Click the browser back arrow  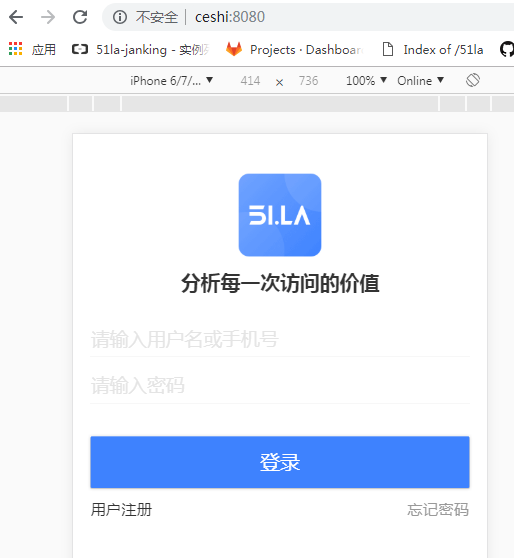(16, 17)
